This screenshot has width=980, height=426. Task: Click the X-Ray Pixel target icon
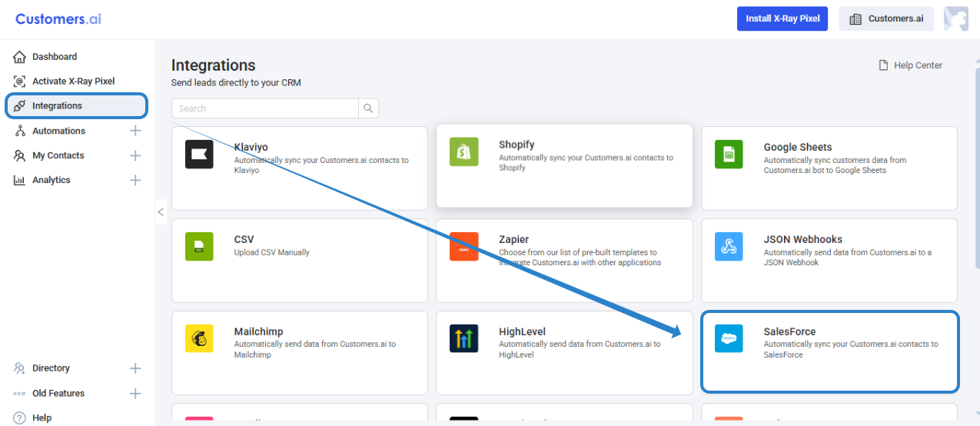[19, 82]
